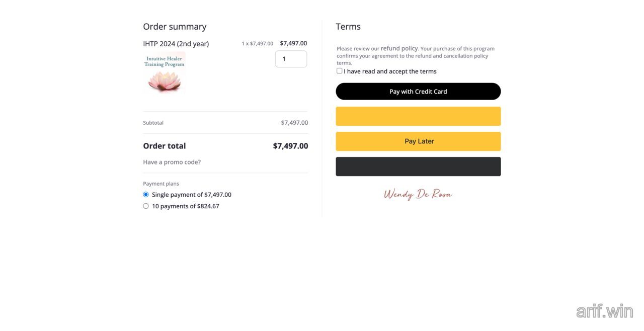Click the Pay Later button
The image size is (644, 331).
pos(418,141)
